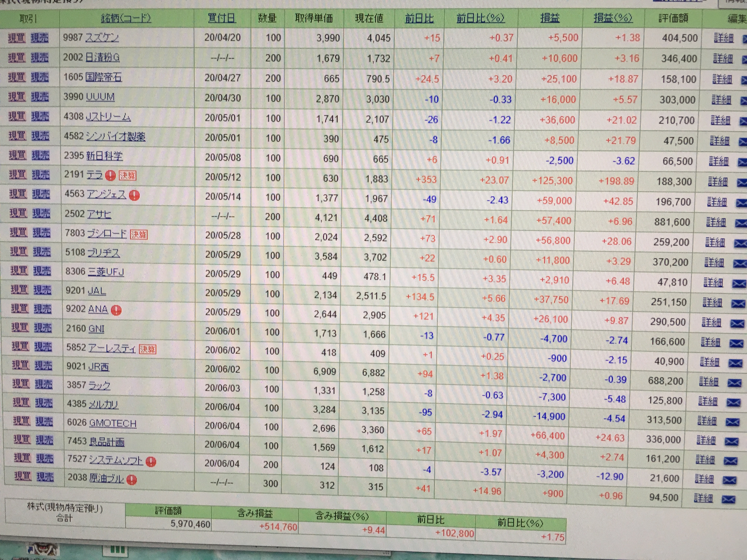
Task: Click 現買 for the 原油ブル row
Action: click(23, 477)
